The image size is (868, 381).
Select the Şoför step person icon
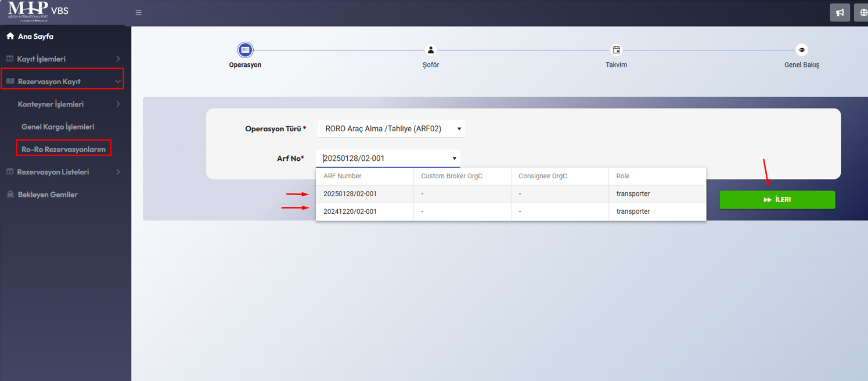tap(430, 50)
